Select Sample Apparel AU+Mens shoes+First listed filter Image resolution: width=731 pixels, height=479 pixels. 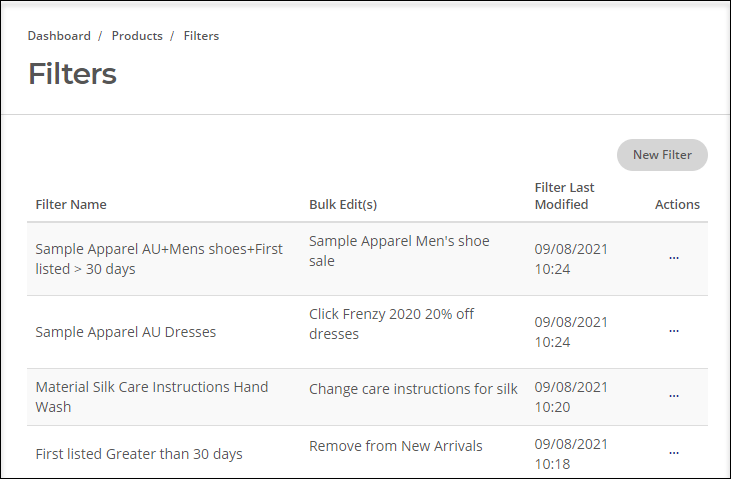pyautogui.click(x=159, y=259)
